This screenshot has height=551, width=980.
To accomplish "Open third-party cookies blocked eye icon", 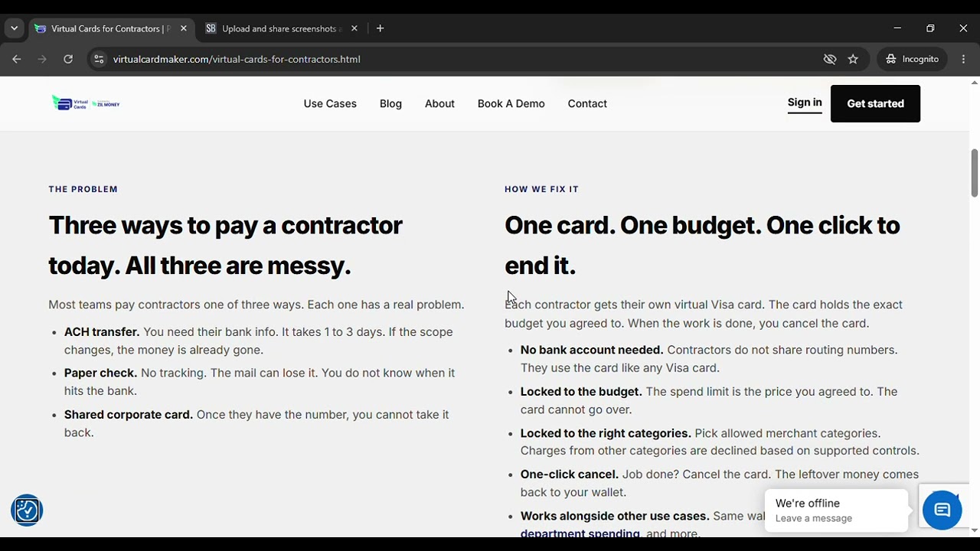I will click(830, 59).
